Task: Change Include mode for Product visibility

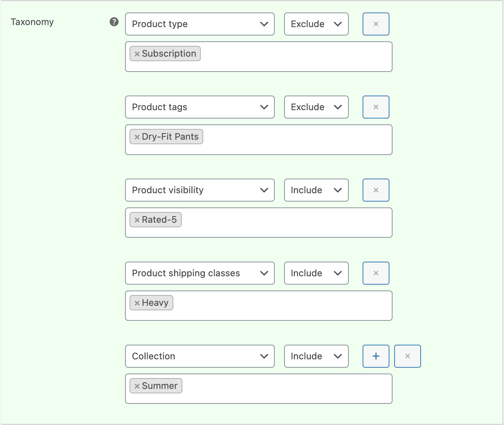Action: click(x=316, y=190)
